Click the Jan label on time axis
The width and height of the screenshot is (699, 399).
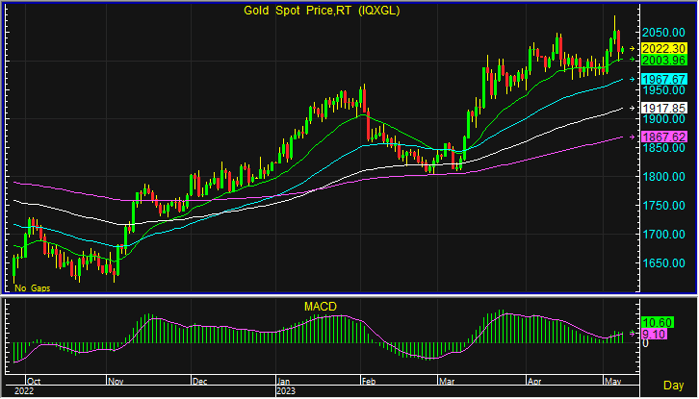284,382
